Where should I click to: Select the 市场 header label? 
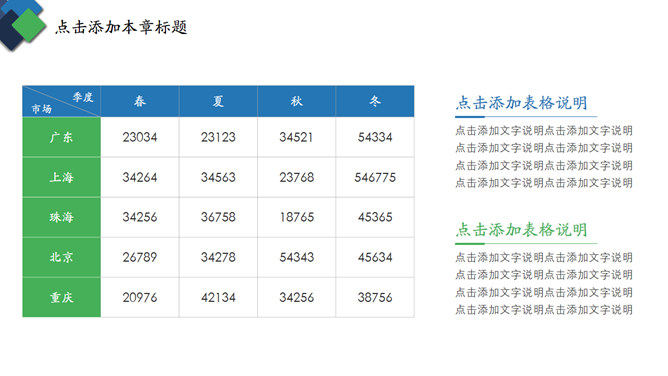click(42, 109)
